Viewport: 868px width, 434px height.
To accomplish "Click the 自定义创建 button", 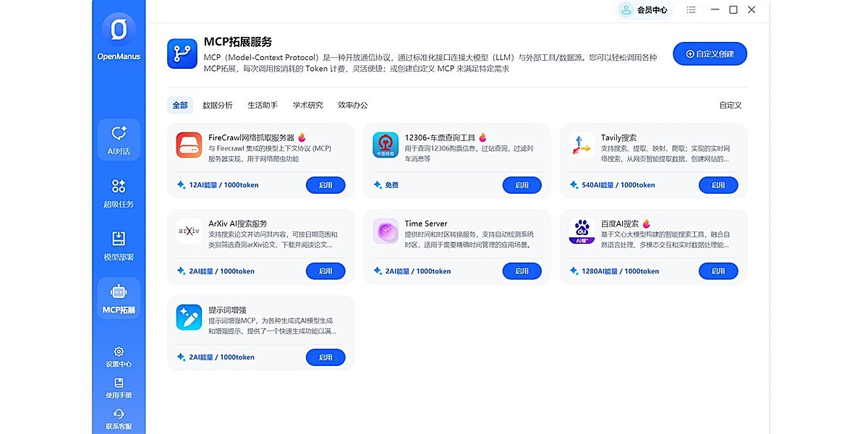I will click(x=710, y=54).
